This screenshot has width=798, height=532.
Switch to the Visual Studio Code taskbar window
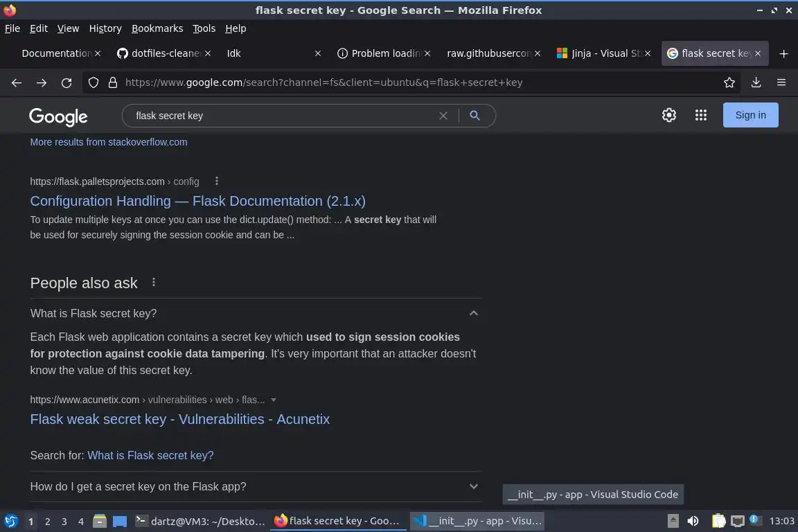pos(477,521)
